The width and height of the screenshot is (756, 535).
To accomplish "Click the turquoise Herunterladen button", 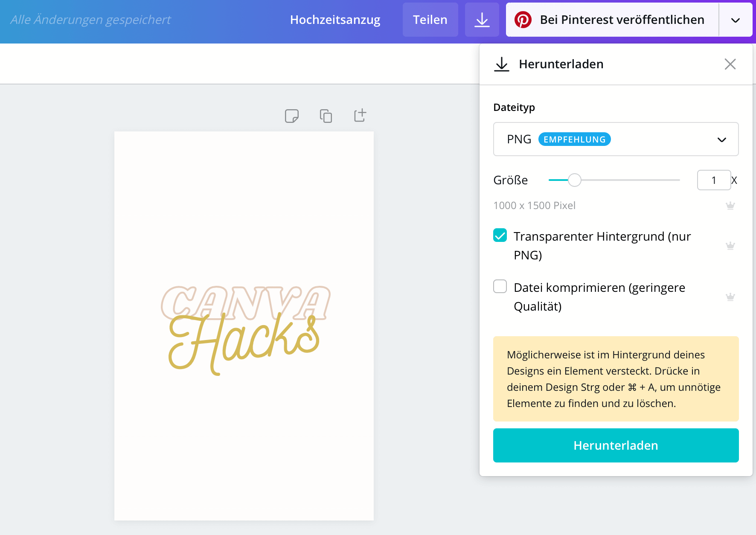I will click(x=616, y=445).
